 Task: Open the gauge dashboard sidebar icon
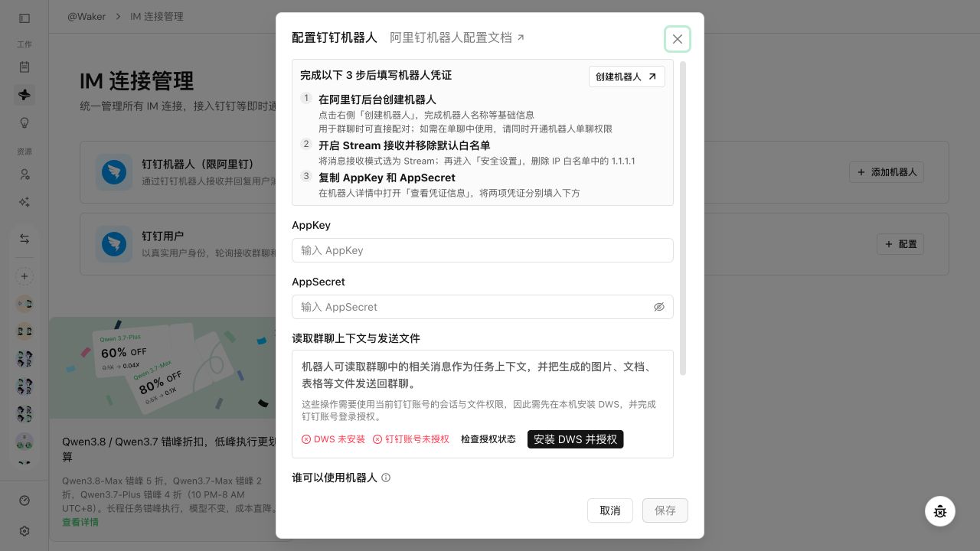[x=24, y=500]
